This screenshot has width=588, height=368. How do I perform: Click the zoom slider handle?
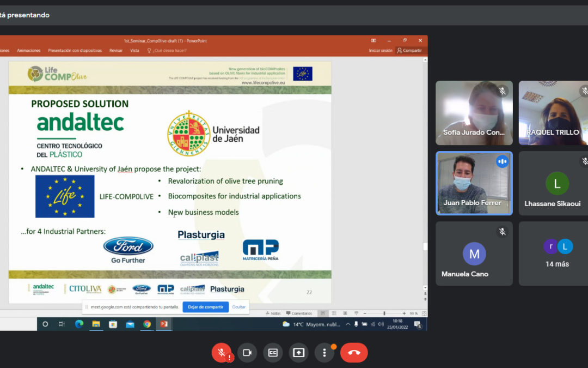(x=384, y=313)
